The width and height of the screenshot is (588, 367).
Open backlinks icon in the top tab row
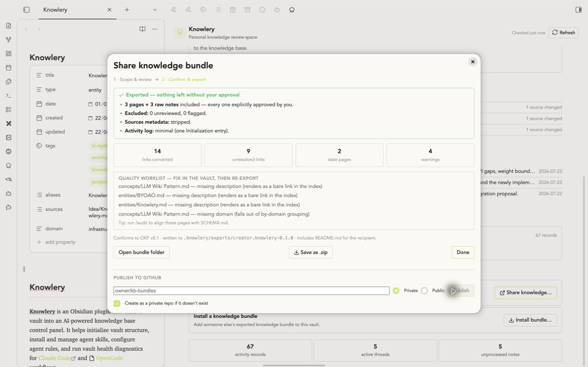click(x=173, y=10)
